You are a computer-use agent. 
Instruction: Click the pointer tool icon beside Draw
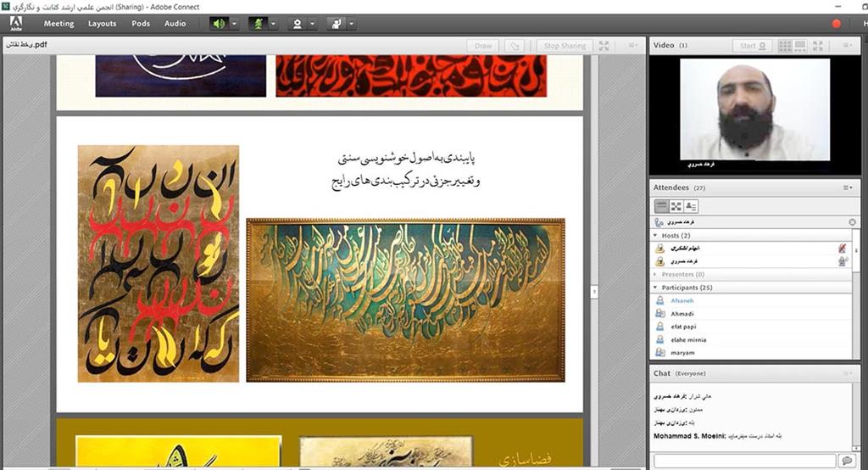pos(515,46)
